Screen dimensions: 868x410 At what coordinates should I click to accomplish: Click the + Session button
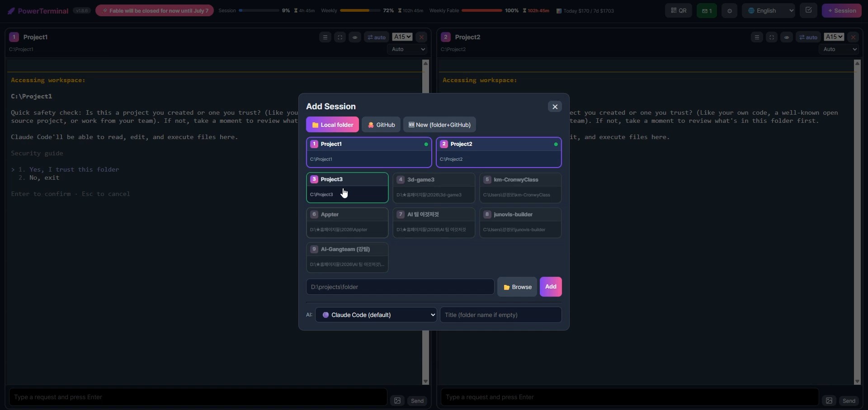point(842,10)
